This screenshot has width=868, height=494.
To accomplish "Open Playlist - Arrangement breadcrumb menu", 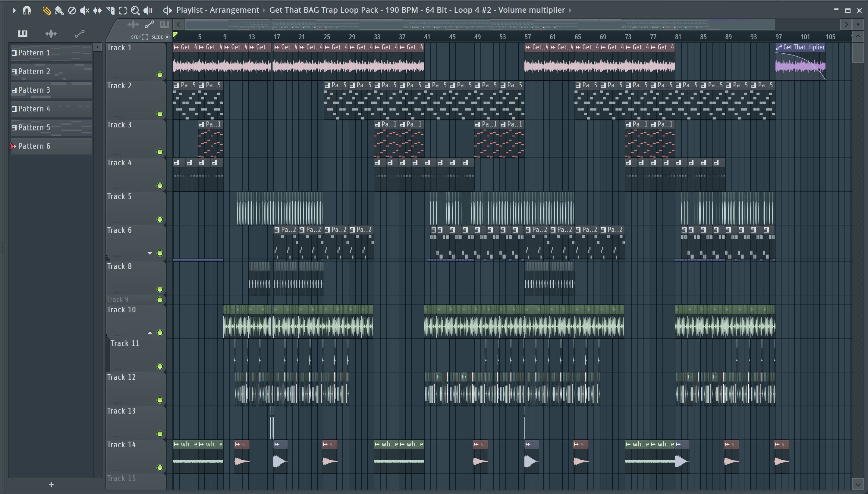I will [218, 10].
